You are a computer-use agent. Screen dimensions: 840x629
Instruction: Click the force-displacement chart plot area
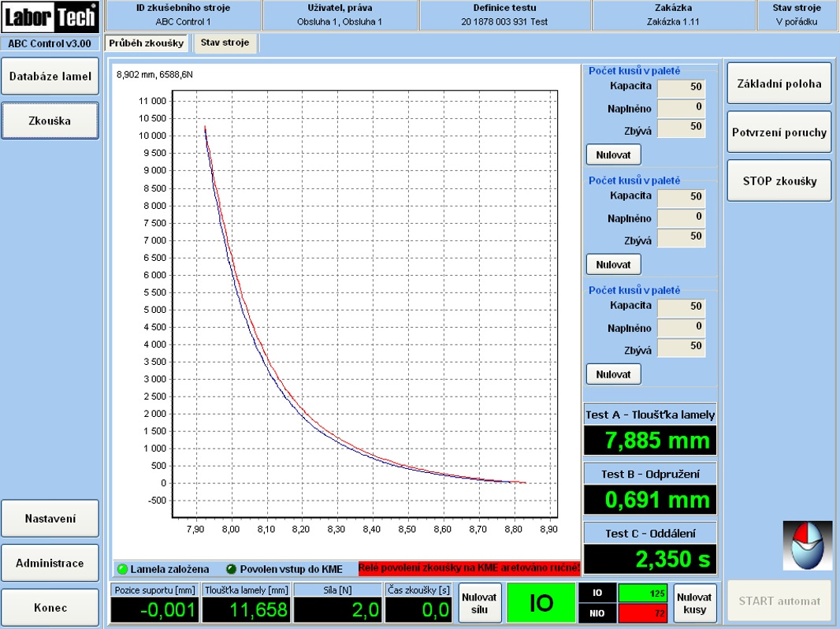tap(365, 303)
